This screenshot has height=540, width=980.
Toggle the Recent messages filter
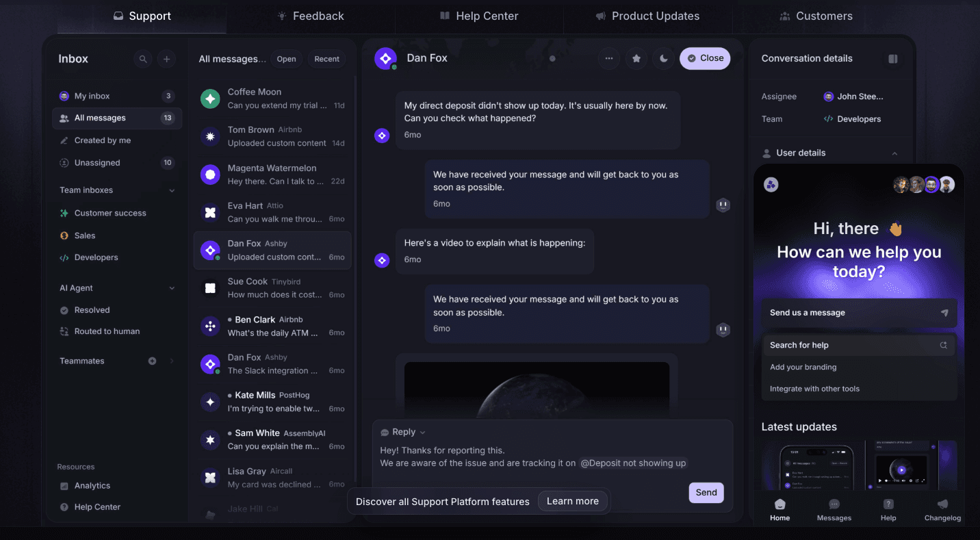pos(326,59)
